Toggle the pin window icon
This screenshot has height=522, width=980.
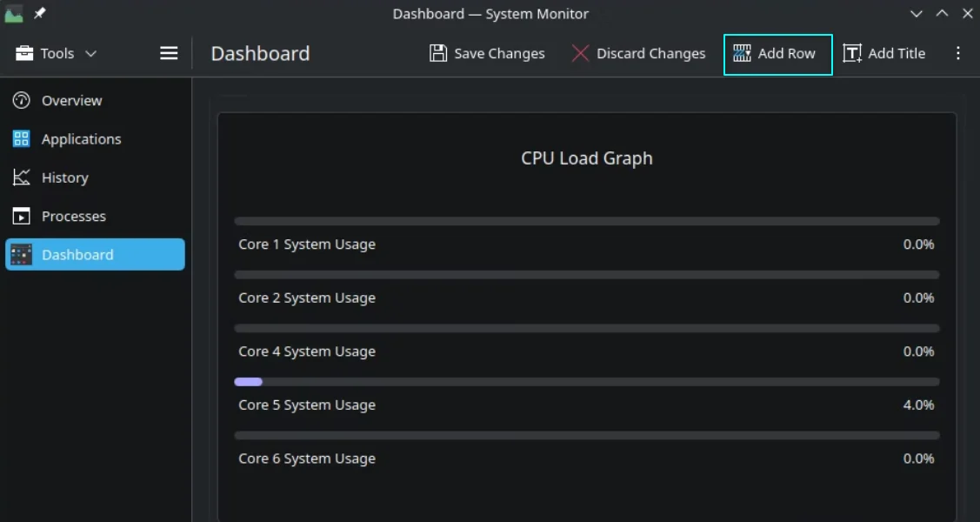[40, 13]
